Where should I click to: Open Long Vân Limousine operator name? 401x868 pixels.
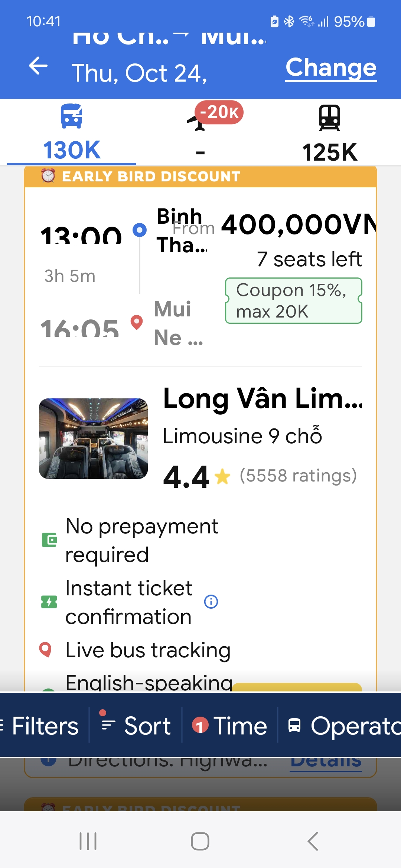tap(263, 399)
